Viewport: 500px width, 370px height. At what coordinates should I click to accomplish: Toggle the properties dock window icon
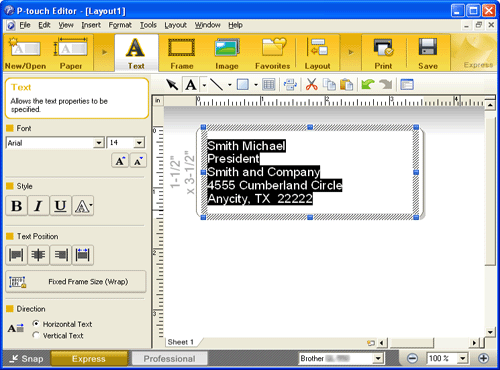pyautogui.click(x=407, y=85)
